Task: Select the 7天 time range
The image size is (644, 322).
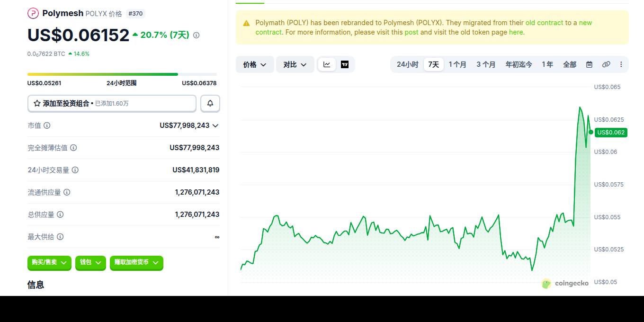Action: coord(434,64)
